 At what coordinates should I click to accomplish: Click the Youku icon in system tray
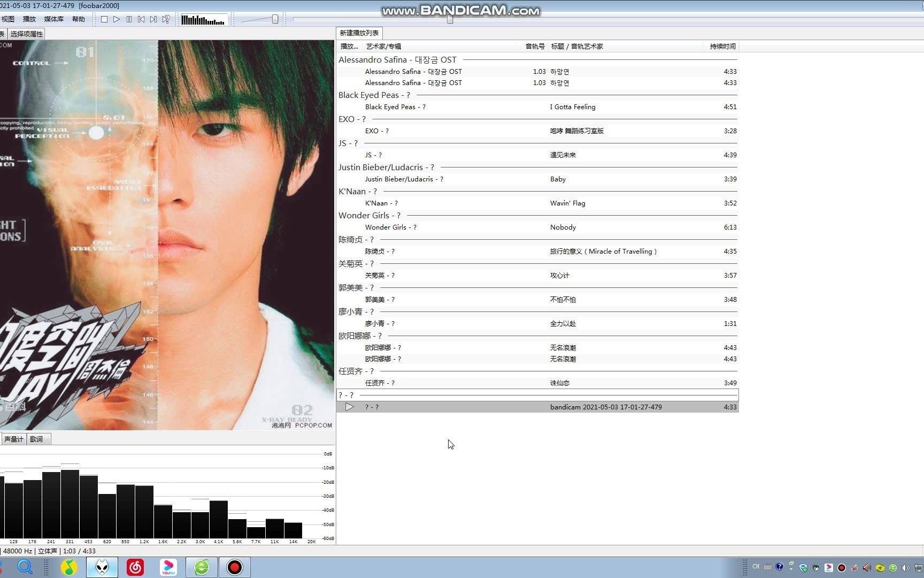tap(829, 568)
